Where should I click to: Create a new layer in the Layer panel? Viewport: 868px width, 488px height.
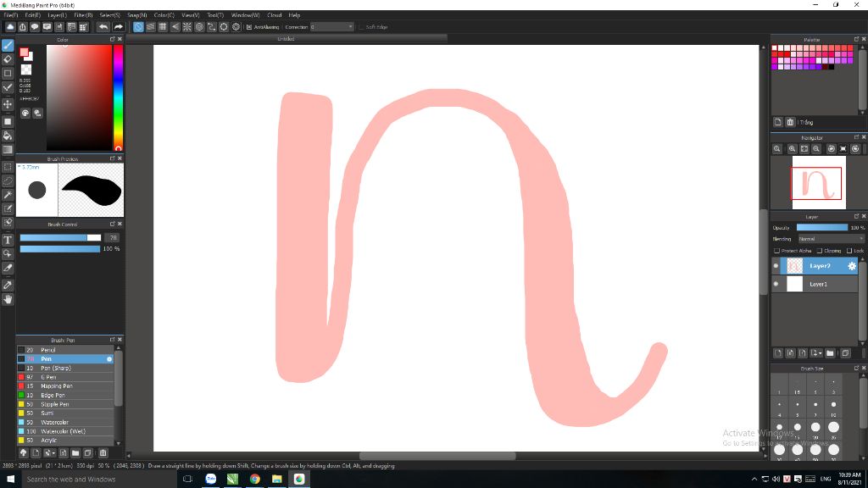(x=777, y=352)
